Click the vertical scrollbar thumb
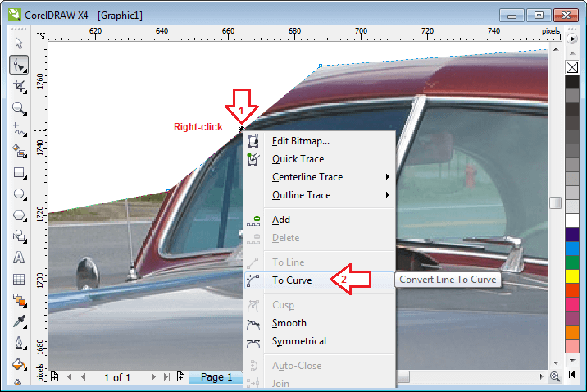This screenshot has width=587, height=392. [x=556, y=203]
